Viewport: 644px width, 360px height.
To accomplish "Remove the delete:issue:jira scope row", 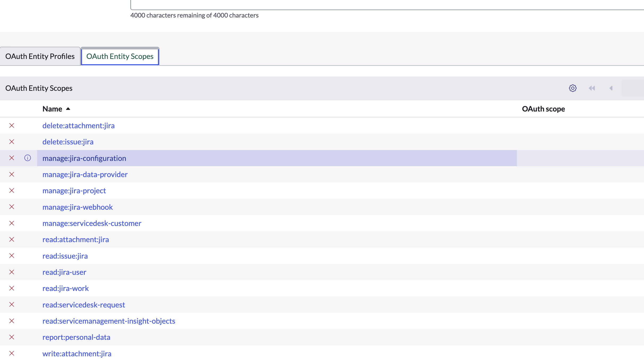I will [12, 142].
